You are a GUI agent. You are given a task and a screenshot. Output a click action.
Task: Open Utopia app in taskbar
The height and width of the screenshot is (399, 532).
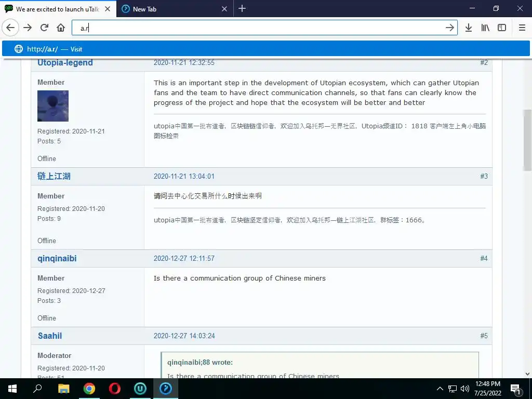tap(140, 389)
